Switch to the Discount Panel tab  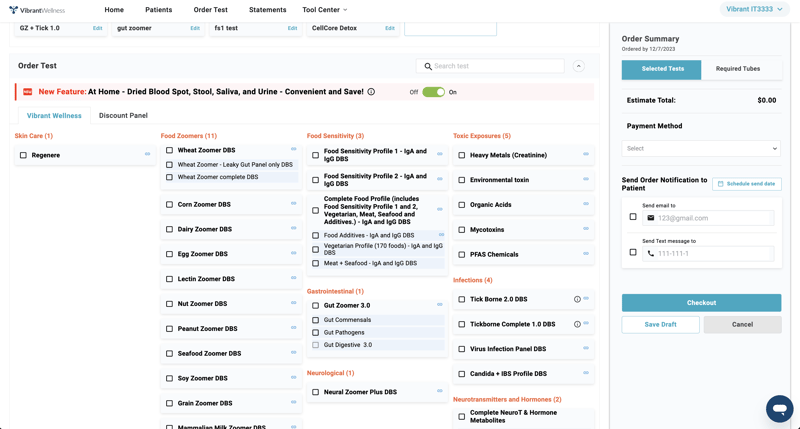(123, 115)
